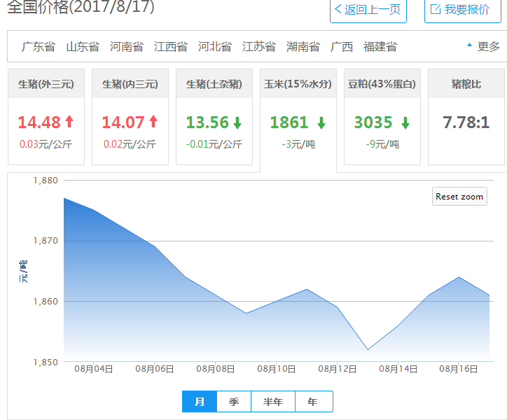Switch chart range to 半年
Screen dimensions: 507x420
(273, 402)
